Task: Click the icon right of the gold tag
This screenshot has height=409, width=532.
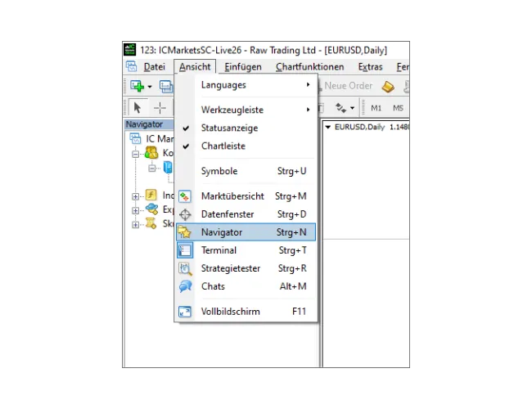Action: (x=407, y=86)
